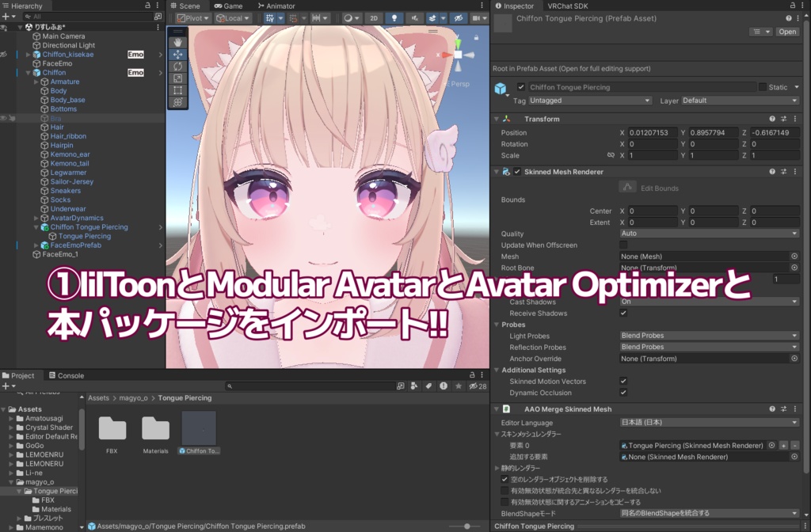Viewport: 811px width, 532px height.
Task: Uncheck Receive Shadows
Action: coord(623,313)
